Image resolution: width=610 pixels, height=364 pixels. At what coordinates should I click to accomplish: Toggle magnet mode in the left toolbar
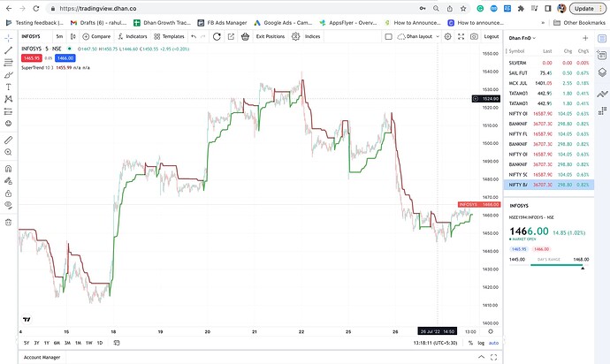(8, 169)
